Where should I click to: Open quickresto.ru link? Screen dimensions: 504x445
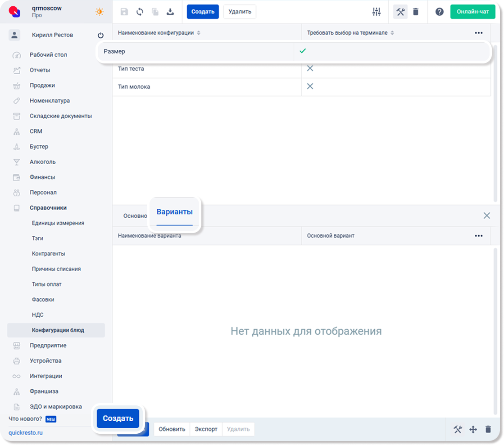[x=25, y=433]
